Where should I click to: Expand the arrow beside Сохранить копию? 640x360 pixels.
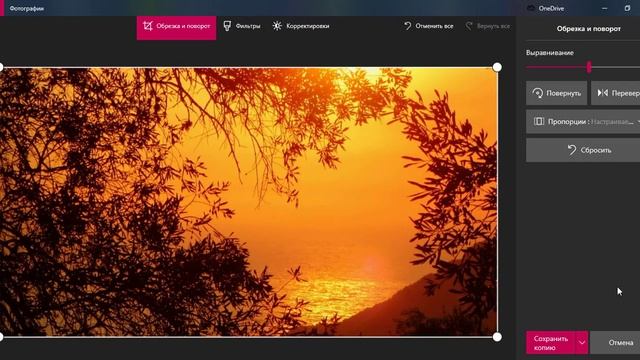[x=582, y=343]
